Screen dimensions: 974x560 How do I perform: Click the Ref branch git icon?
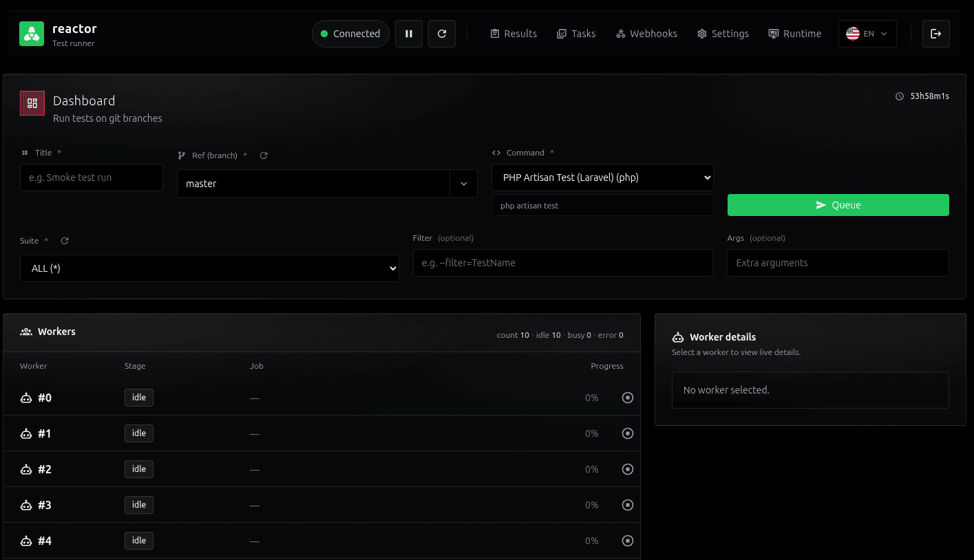pos(182,155)
